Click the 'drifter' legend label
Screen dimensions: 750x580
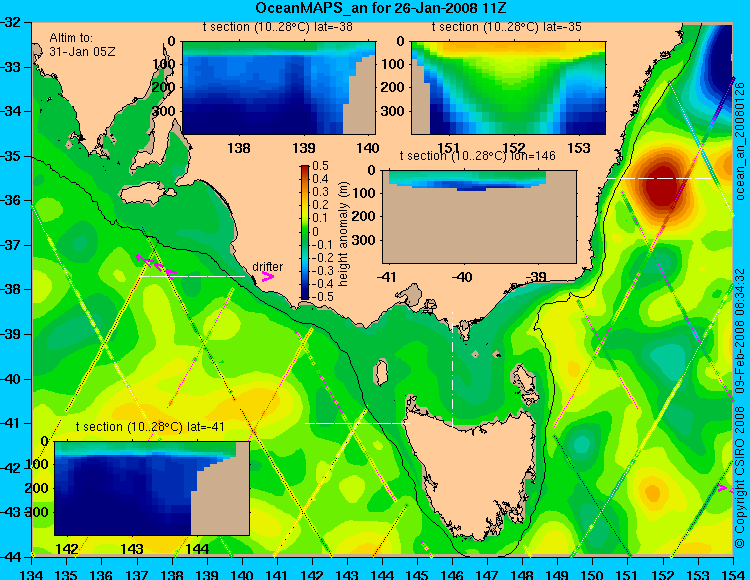click(267, 266)
